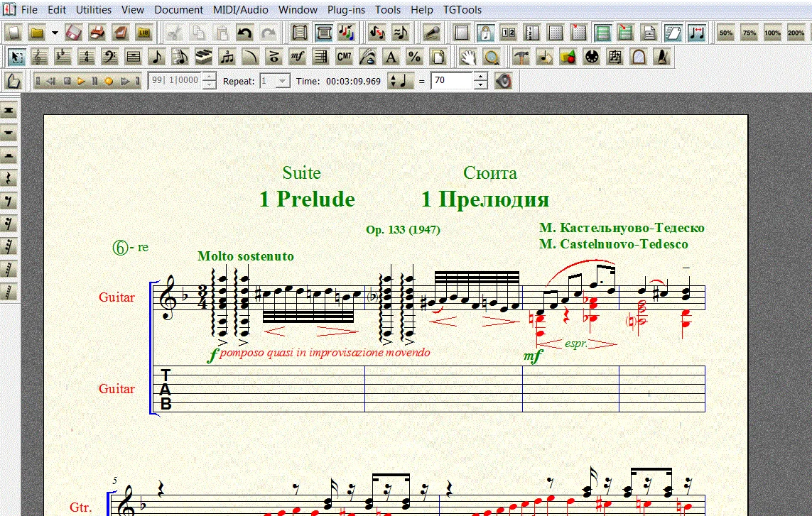Save the score using the floppy disk icon
812x516 pixels.
(74, 33)
